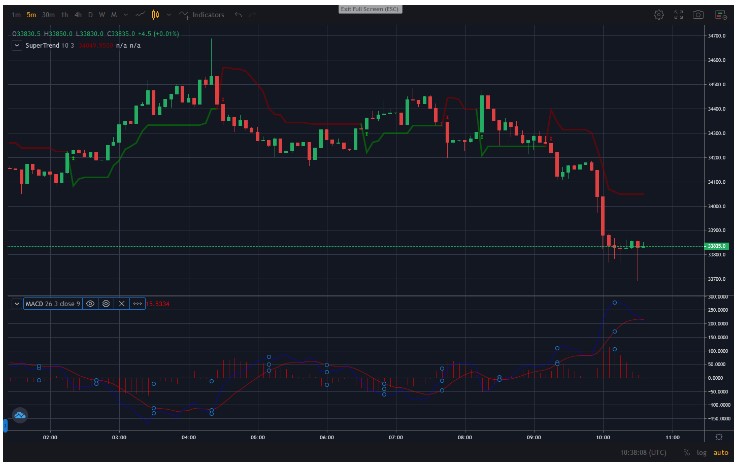This screenshot has width=740, height=469.
Task: Click the MACD value 15.3334 in red
Action: click(x=158, y=304)
